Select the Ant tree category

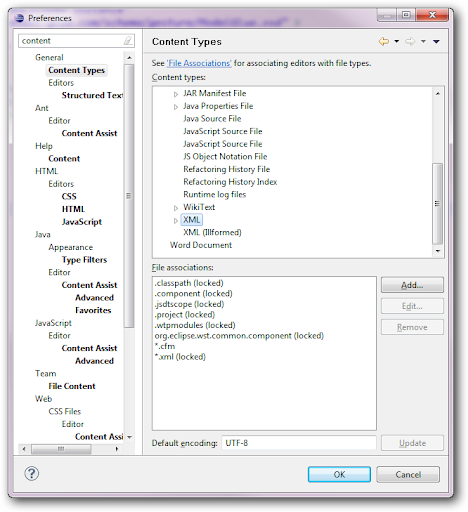[x=42, y=108]
